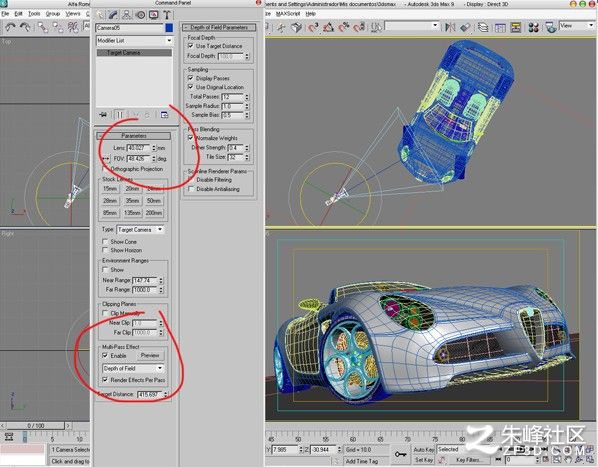This screenshot has height=467, width=598.
Task: Toggle the Spinner Snap icon
Action: (359, 27)
